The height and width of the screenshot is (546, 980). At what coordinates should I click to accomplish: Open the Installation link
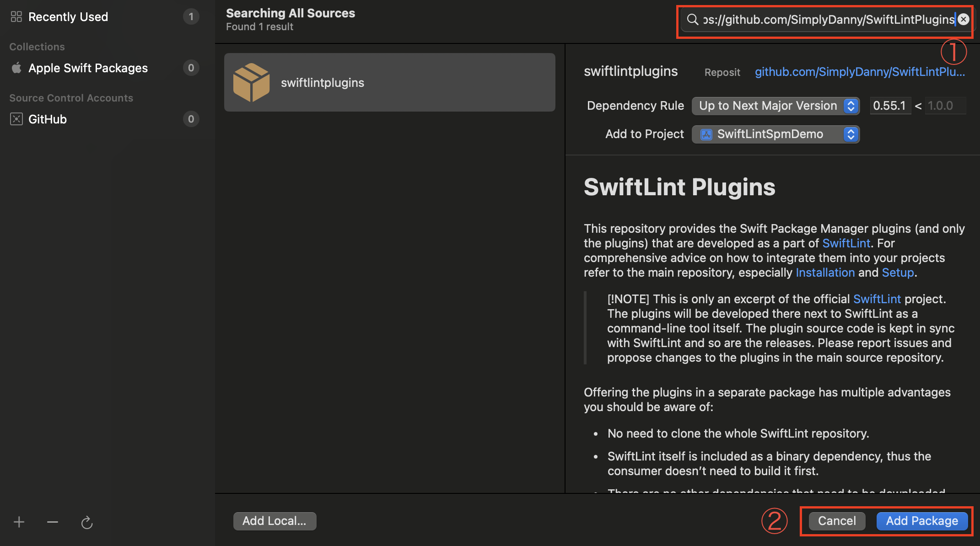[x=825, y=273]
